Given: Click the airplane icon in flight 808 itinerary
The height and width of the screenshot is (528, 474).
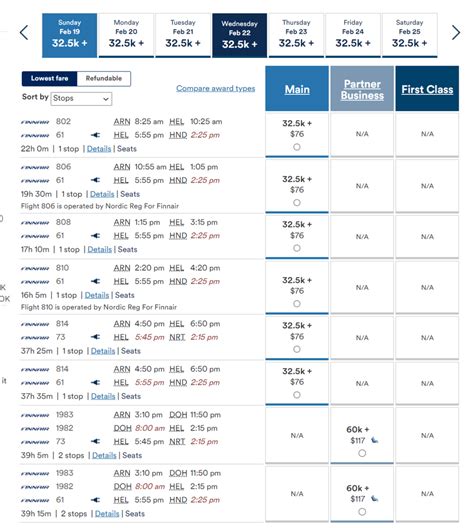Looking at the screenshot, I should coord(96,236).
